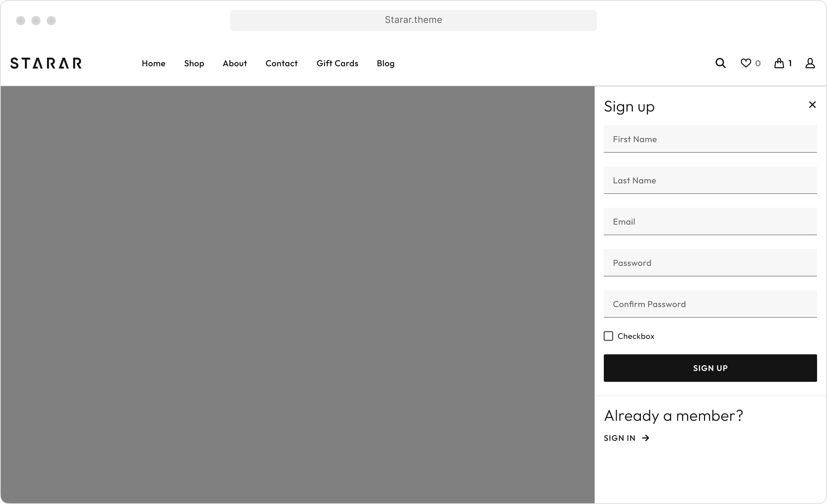Open the Shop menu item
827x504 pixels.
194,63
